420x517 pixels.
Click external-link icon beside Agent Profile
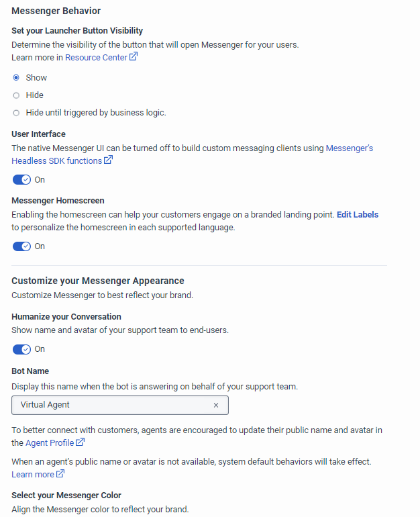(81, 442)
